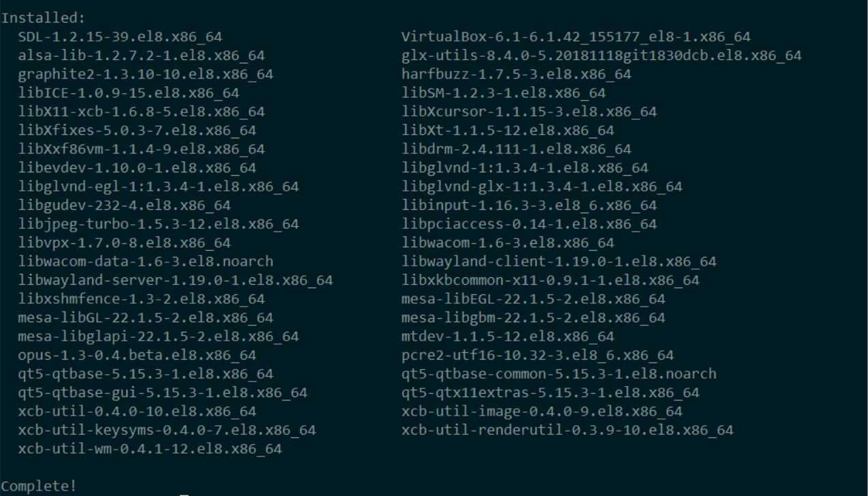This screenshot has width=868, height=496.
Task: Click the graphite2-1.3.10 package text
Action: [146, 74]
